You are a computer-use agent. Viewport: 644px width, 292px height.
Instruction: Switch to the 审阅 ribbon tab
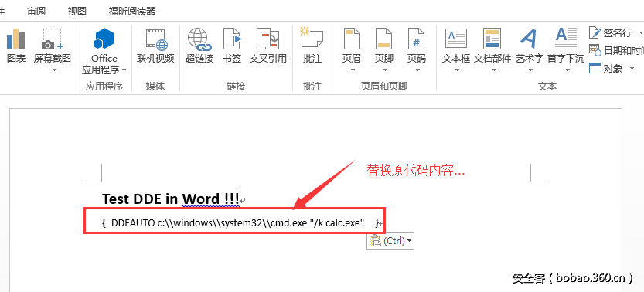click(x=36, y=11)
